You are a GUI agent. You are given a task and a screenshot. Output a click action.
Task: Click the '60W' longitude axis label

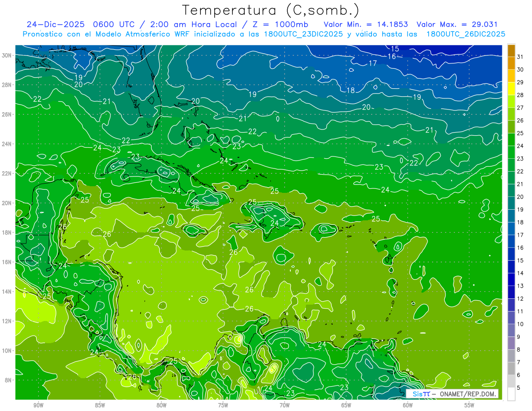408,405
